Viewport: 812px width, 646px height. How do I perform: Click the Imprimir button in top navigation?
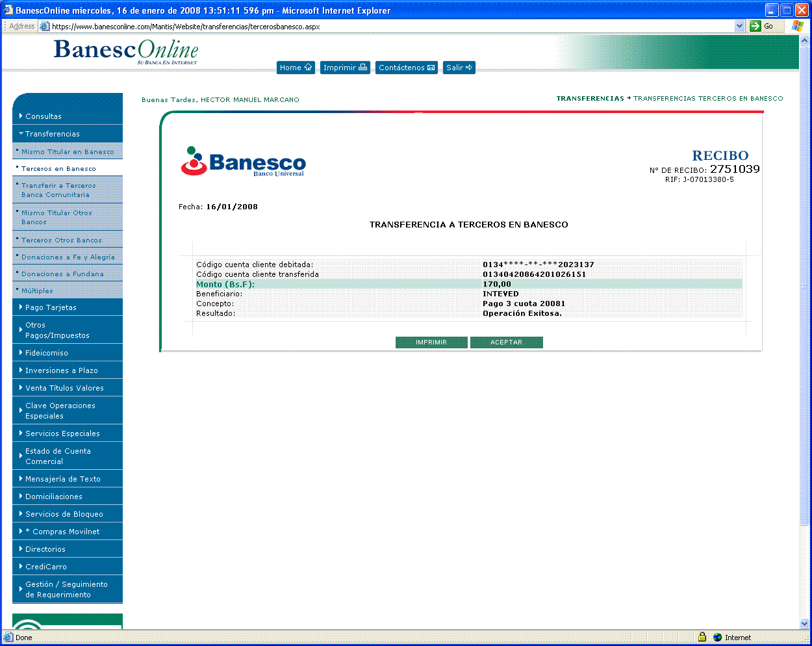[x=345, y=68]
